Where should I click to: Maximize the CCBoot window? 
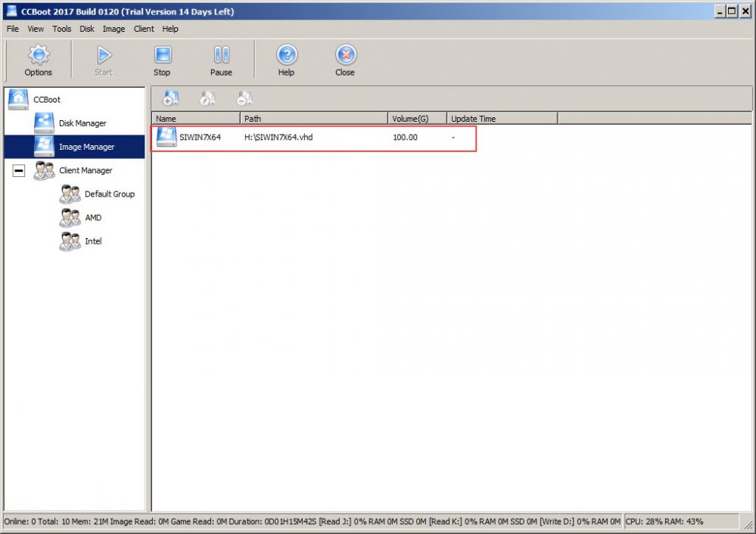[x=732, y=11]
